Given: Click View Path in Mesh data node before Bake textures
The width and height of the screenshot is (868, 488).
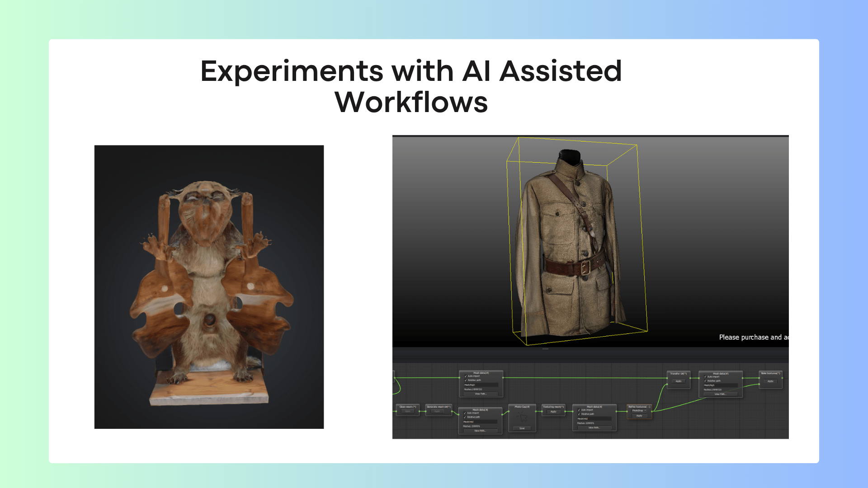Looking at the screenshot, I should [721, 394].
